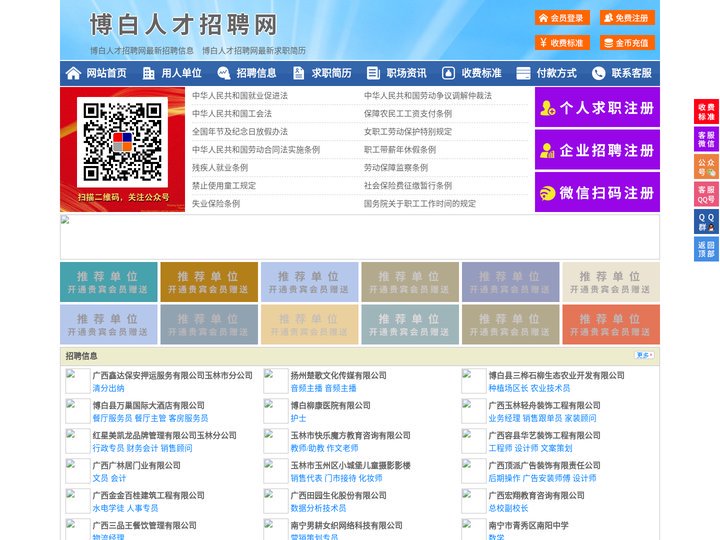
Task: Open 客服微信 purple sidebar widget
Action: pyautogui.click(x=706, y=139)
